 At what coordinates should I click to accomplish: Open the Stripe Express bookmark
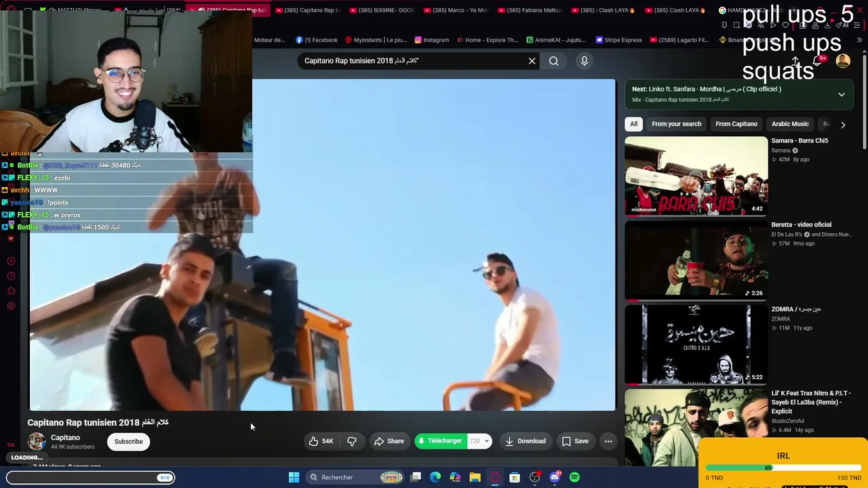click(x=618, y=40)
